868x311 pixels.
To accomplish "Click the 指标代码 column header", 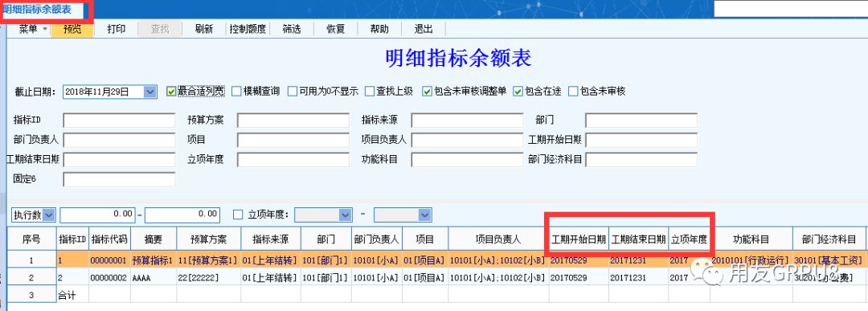I will click(x=109, y=239).
